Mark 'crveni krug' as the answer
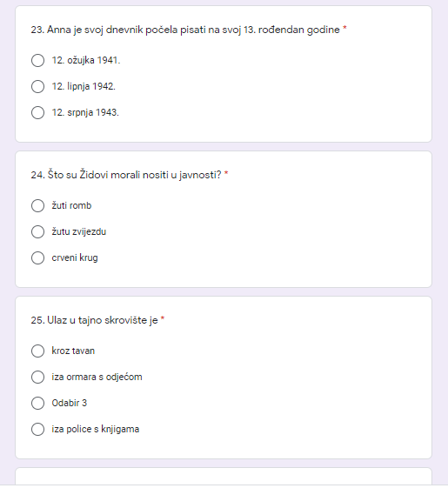The width and height of the screenshot is (448, 488). pyautogui.click(x=37, y=258)
